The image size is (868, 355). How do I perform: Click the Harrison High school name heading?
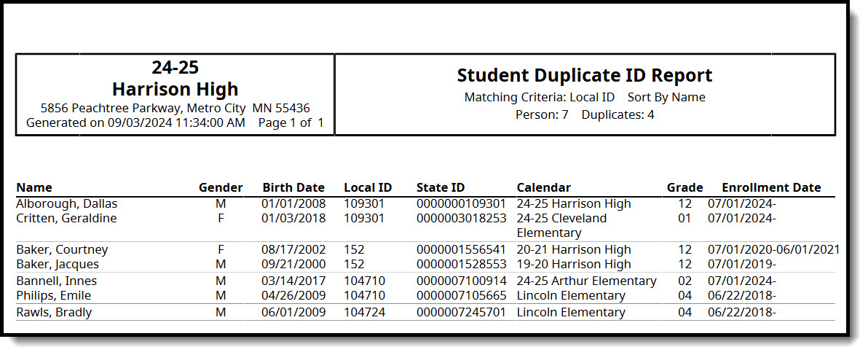point(175,89)
